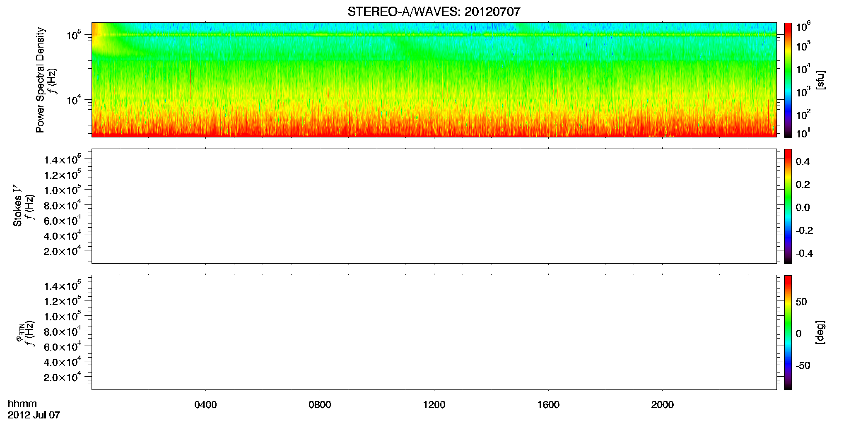Click inside the Power Spectral Density spectrogram
This screenshot has width=868, height=447.
pos(434,79)
